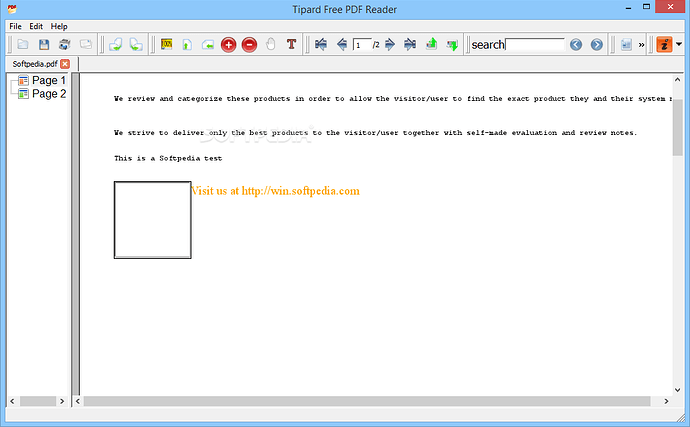Image resolution: width=690 pixels, height=427 pixels.
Task: Open the orange info icon
Action: tap(664, 44)
